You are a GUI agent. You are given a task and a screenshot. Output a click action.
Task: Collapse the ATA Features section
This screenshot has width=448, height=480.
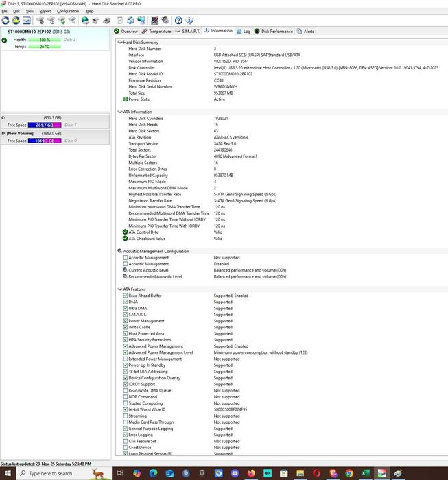pos(120,289)
